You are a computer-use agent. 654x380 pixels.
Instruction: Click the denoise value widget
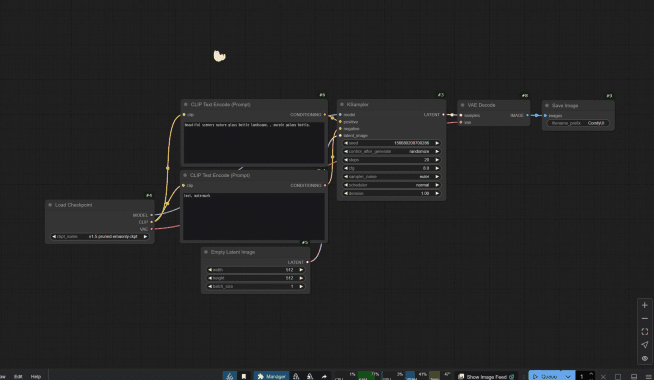coord(391,193)
